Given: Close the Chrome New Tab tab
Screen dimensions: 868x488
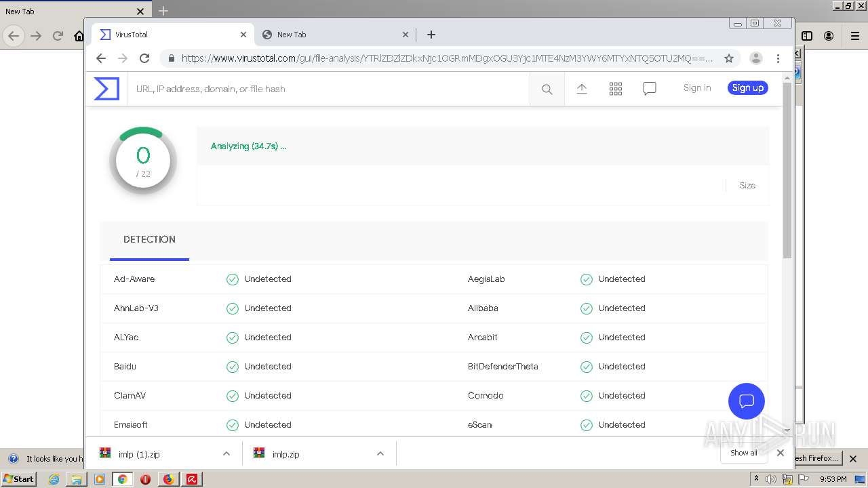Looking at the screenshot, I should tap(406, 35).
